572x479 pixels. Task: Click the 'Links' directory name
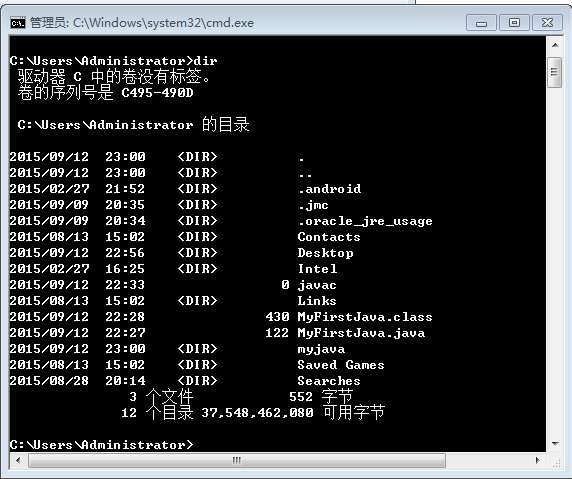tap(317, 301)
